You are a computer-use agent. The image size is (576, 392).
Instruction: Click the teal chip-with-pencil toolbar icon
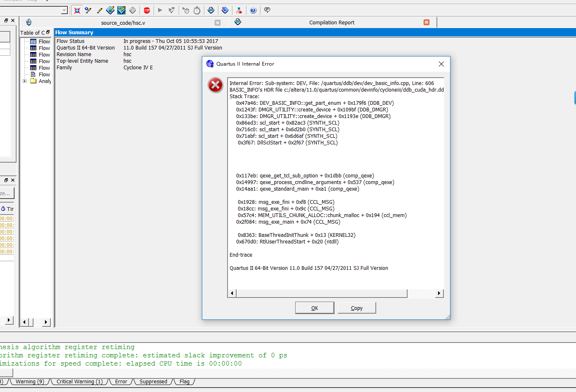(121, 10)
